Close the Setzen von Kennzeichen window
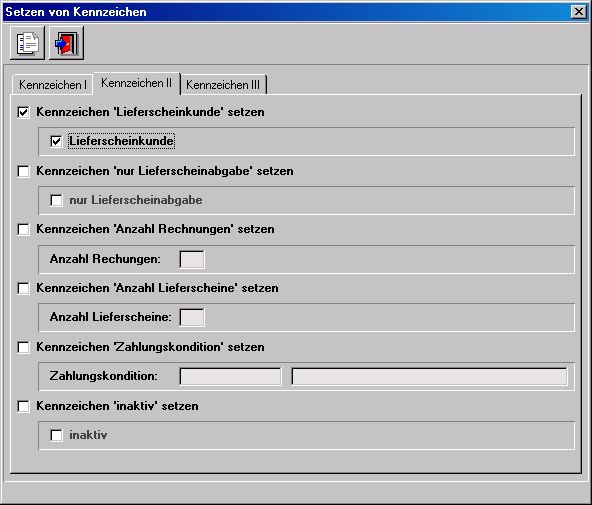592x505 pixels. [x=578, y=12]
